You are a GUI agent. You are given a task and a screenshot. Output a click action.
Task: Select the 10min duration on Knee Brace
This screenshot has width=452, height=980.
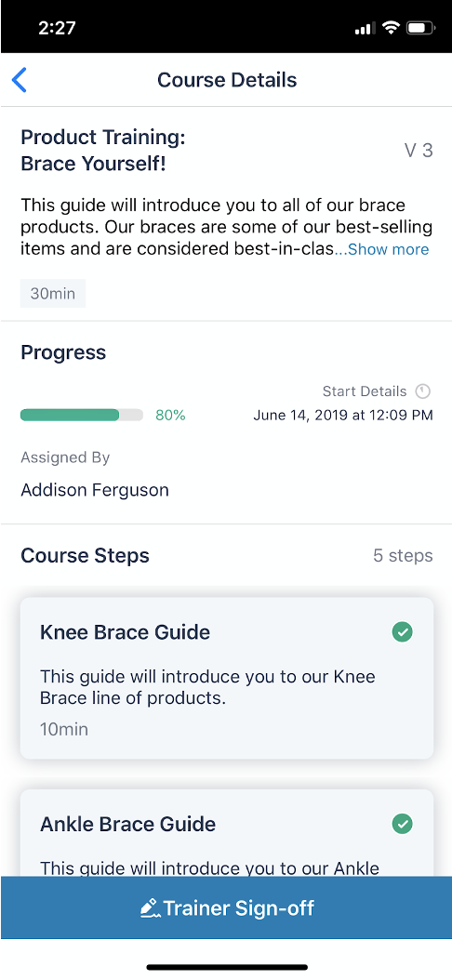[64, 729]
